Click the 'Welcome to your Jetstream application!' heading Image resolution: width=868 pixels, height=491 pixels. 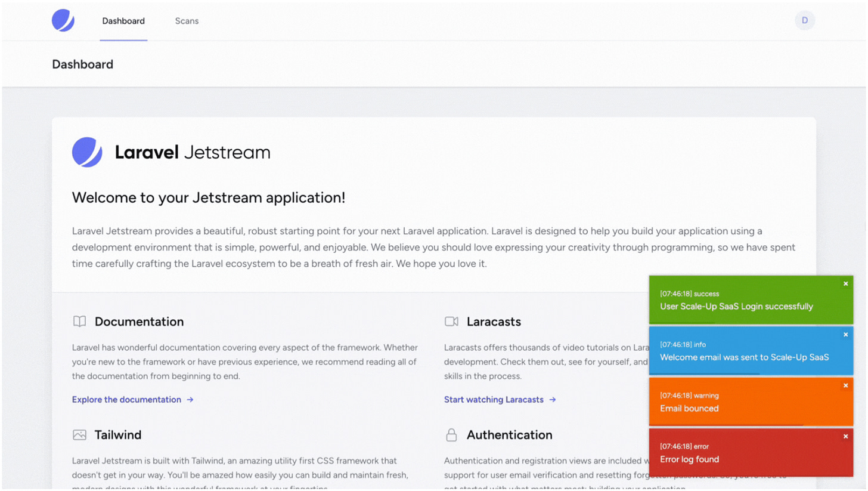(x=209, y=198)
